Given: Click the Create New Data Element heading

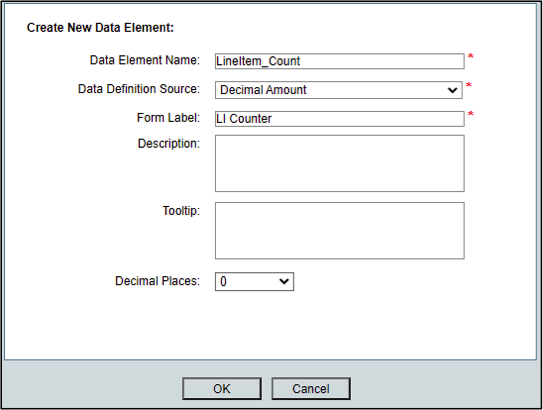Looking at the screenshot, I should pyautogui.click(x=100, y=28).
